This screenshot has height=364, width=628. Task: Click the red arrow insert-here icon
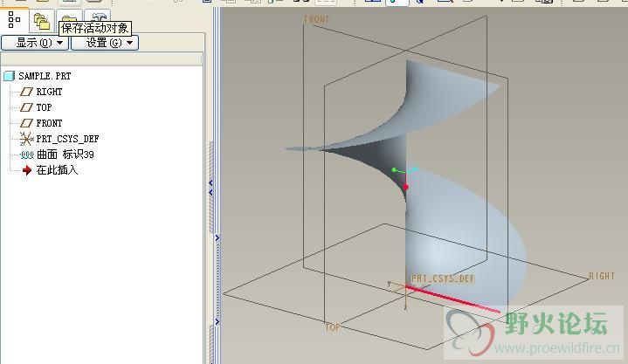26,170
